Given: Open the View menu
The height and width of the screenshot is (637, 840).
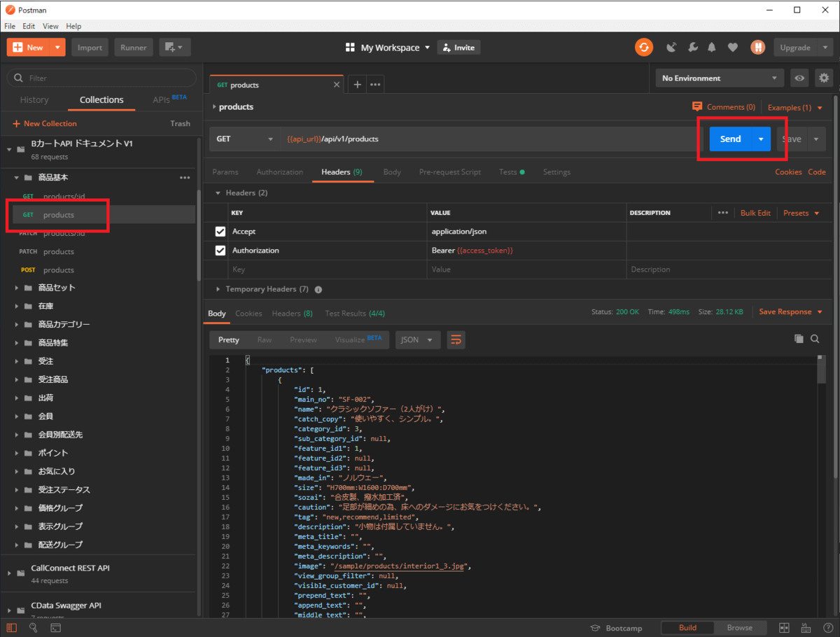Looking at the screenshot, I should tap(50, 26).
